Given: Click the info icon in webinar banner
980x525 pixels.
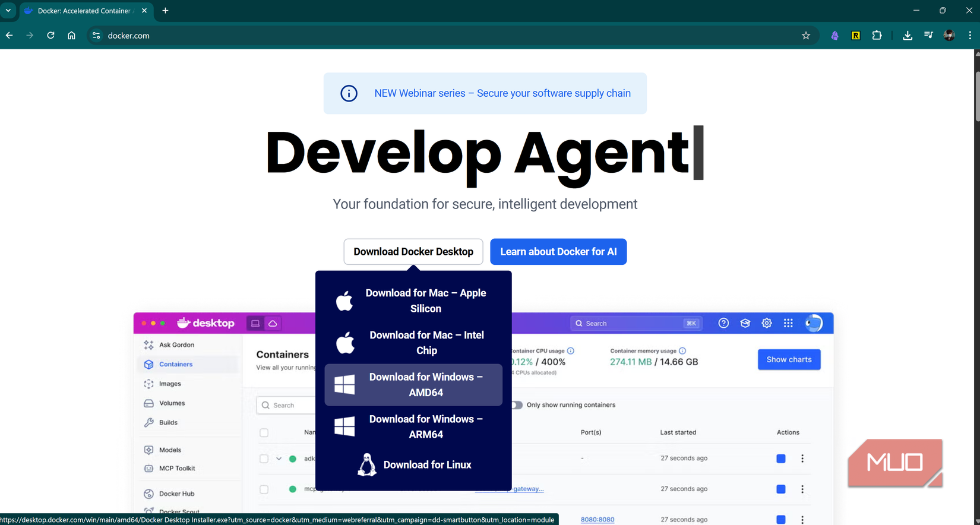Looking at the screenshot, I should pyautogui.click(x=349, y=93).
